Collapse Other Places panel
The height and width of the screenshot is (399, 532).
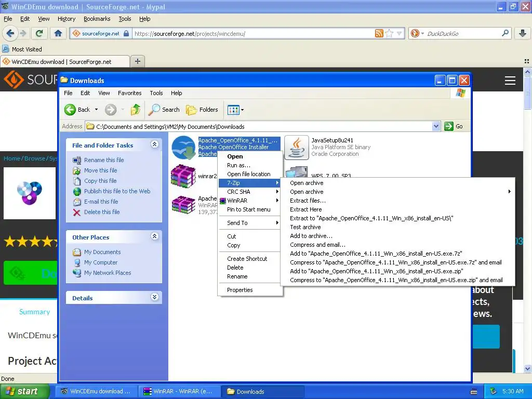tap(154, 236)
